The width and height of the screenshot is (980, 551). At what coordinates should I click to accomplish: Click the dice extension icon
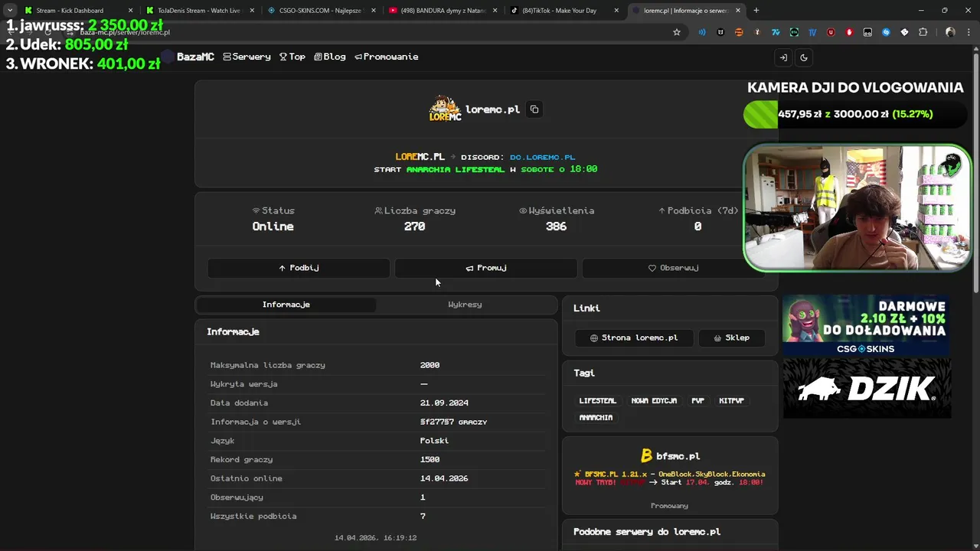(x=904, y=32)
